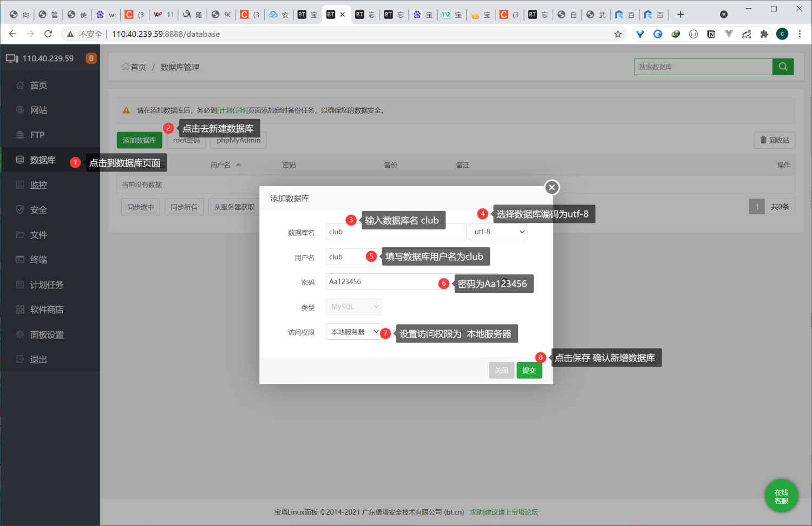Viewport: 812px width, 526px height.
Task: Click the translate en extension icon
Action: pos(746,34)
